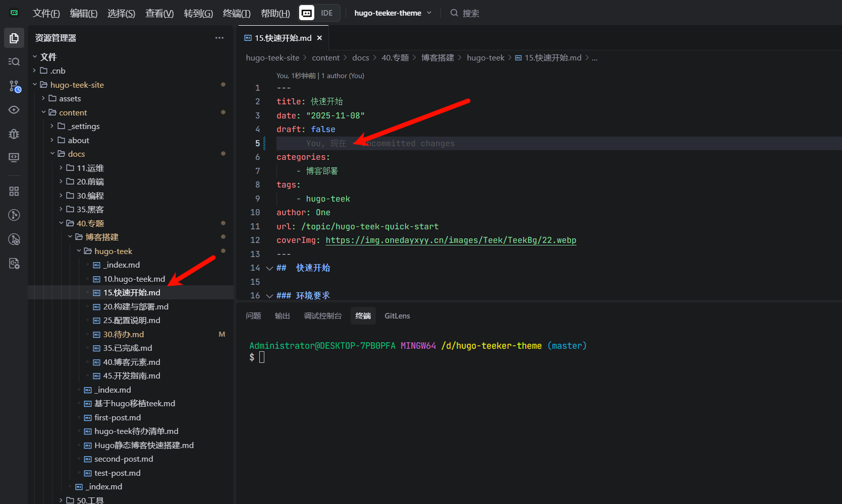Switch to the GitLens panel tab
This screenshot has width=842, height=504.
pyautogui.click(x=397, y=316)
